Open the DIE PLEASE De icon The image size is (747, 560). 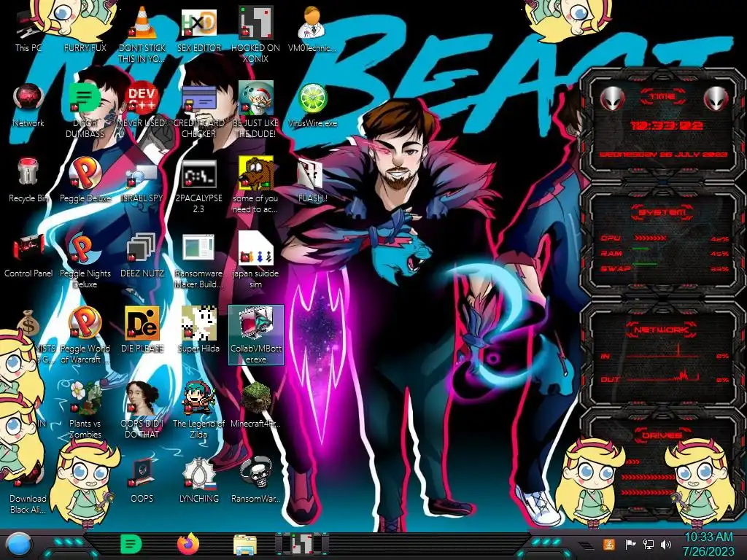(142, 330)
